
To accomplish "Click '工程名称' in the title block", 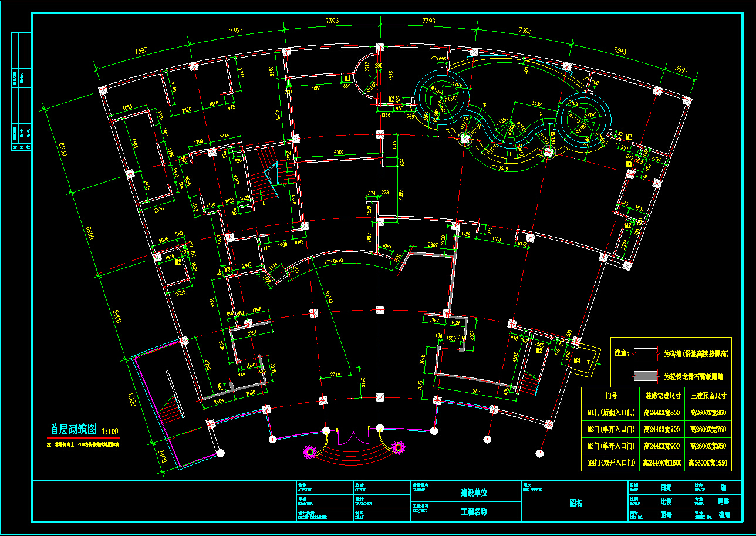I will click(474, 511).
